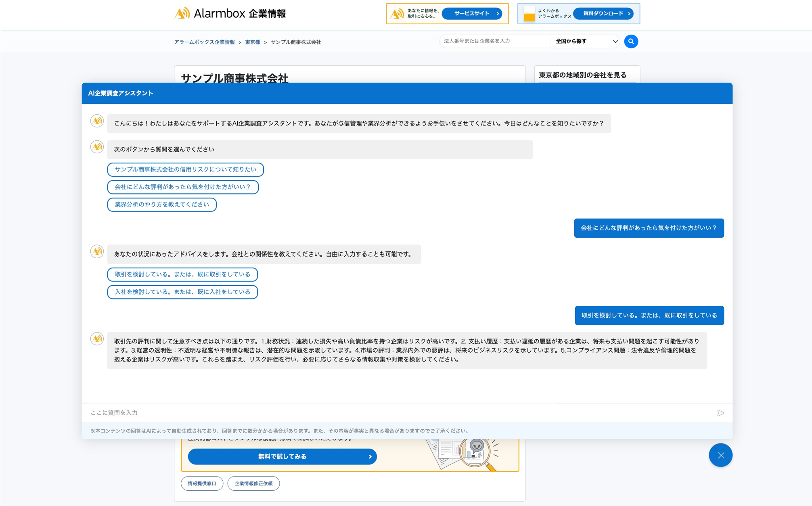The image size is (812, 506).
Task: Select 「業界分析のやり方を教えてください」 quick reply
Action: 162,205
